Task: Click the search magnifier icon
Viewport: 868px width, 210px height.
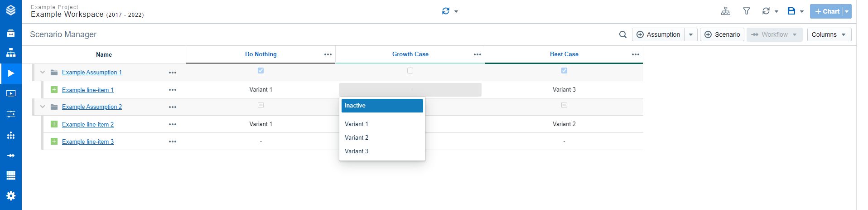Action: point(622,34)
